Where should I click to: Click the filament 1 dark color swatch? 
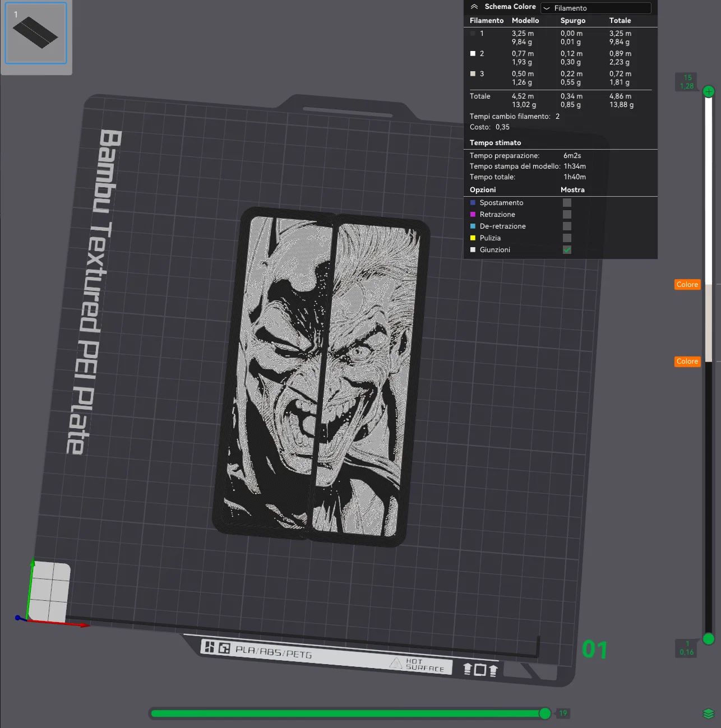tap(473, 34)
